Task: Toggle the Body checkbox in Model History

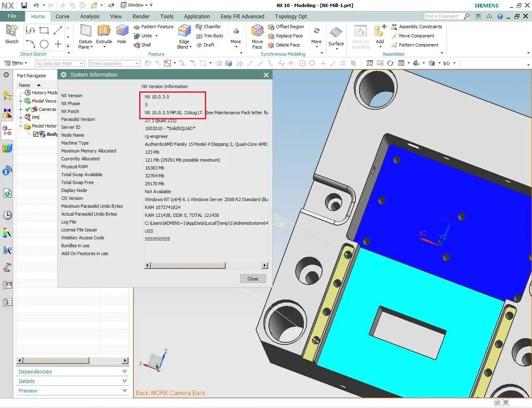Action: click(36, 134)
